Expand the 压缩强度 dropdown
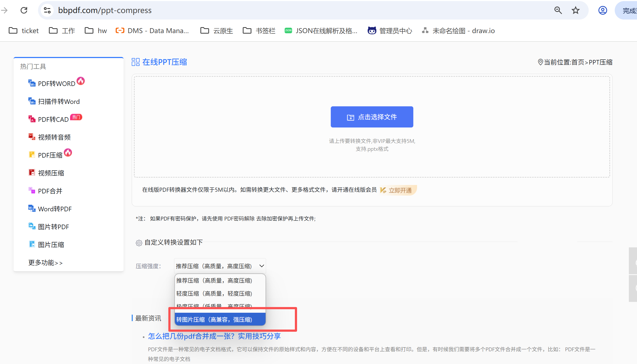The image size is (637, 364). point(220,266)
